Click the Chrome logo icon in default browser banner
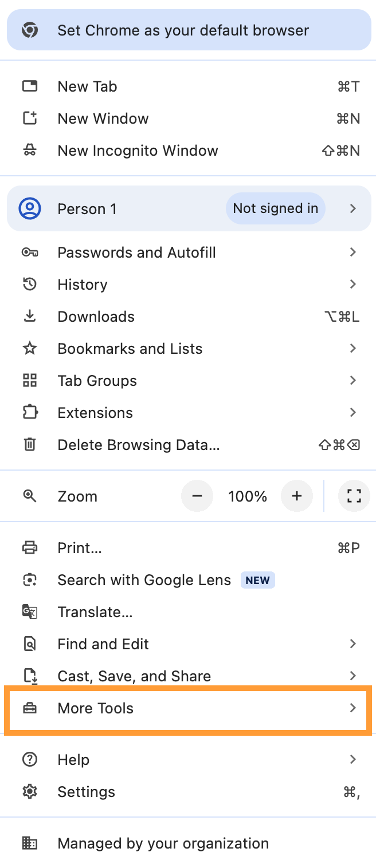376x868 pixels. 30,30
